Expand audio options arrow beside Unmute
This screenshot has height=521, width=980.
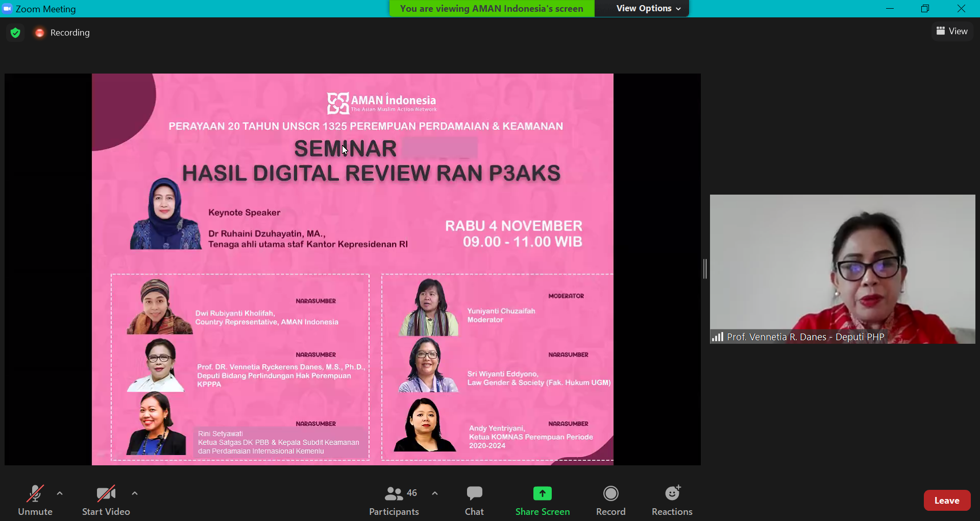pyautogui.click(x=60, y=493)
